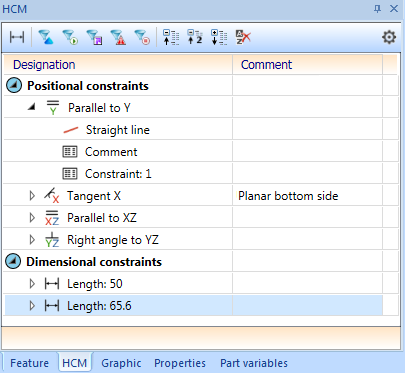Select the Straight line tree item
Image resolution: width=405 pixels, height=373 pixels.
pyautogui.click(x=118, y=130)
